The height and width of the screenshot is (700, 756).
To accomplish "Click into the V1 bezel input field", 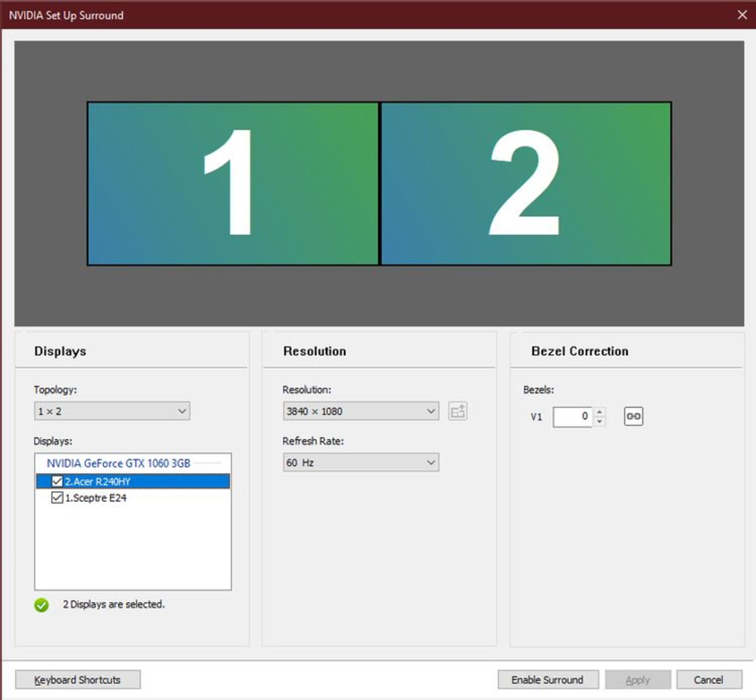I will pyautogui.click(x=573, y=417).
